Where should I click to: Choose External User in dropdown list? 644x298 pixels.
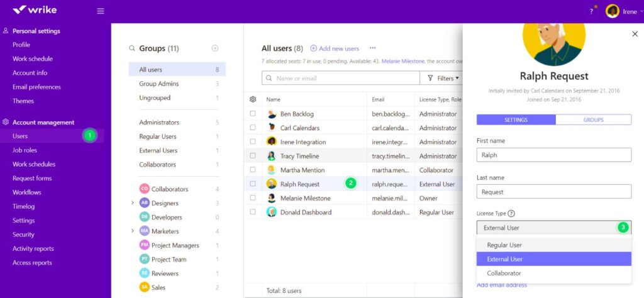click(554, 259)
